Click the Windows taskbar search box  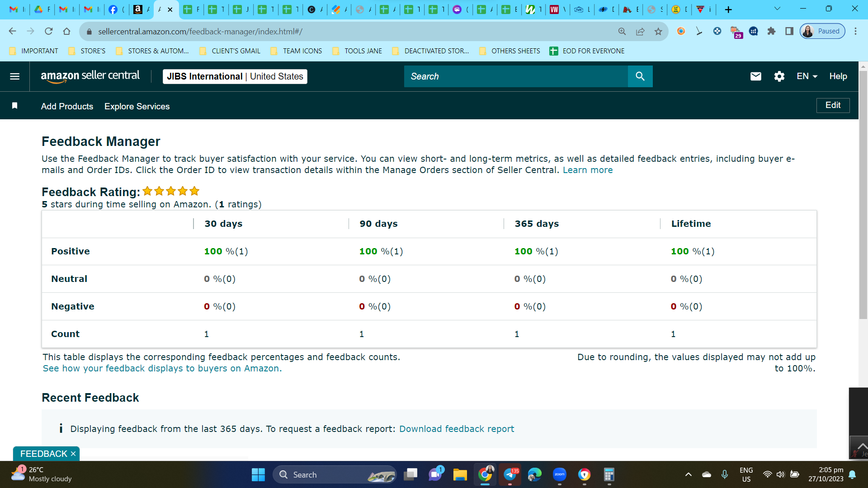pyautogui.click(x=335, y=475)
